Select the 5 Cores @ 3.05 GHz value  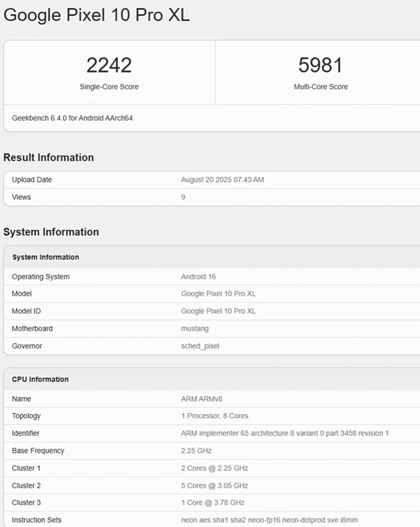click(214, 486)
